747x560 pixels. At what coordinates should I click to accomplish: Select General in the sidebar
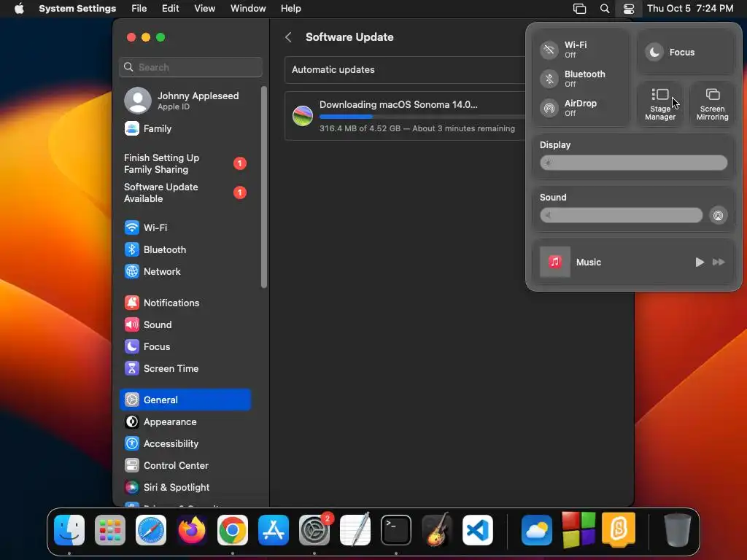185,400
